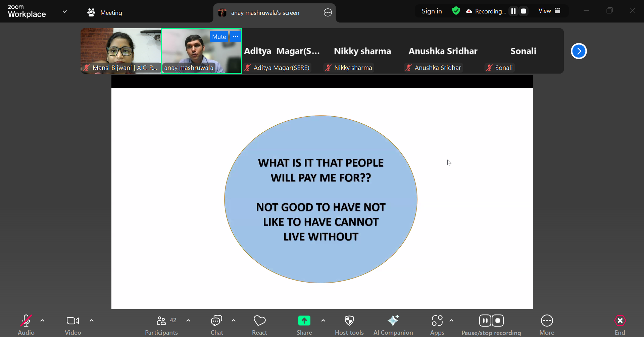This screenshot has height=337, width=644.
Task: Pause the recording in bottom toolbar
Action: tap(485, 321)
